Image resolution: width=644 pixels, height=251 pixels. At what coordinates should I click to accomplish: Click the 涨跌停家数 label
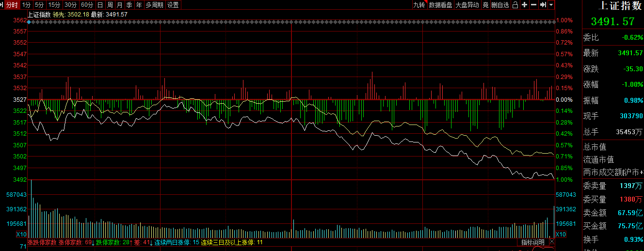42,242
